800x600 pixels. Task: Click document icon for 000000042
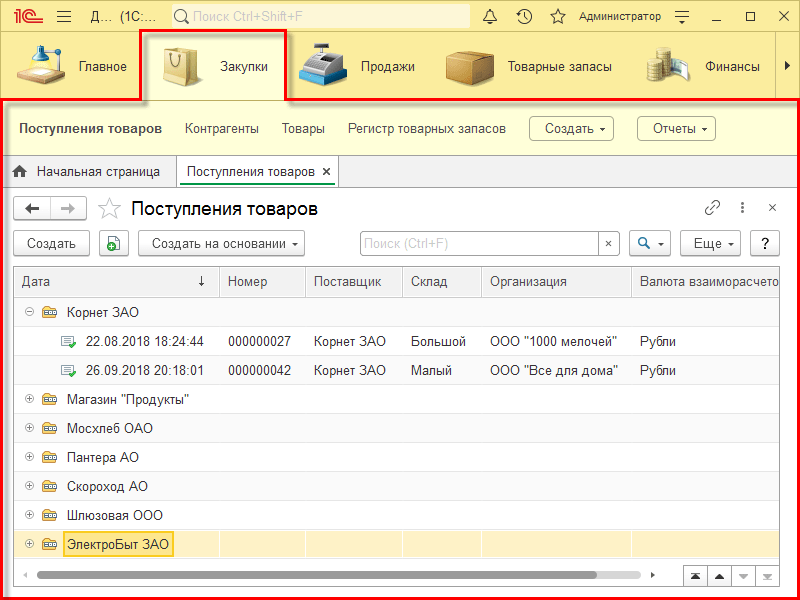pyautogui.click(x=68, y=370)
